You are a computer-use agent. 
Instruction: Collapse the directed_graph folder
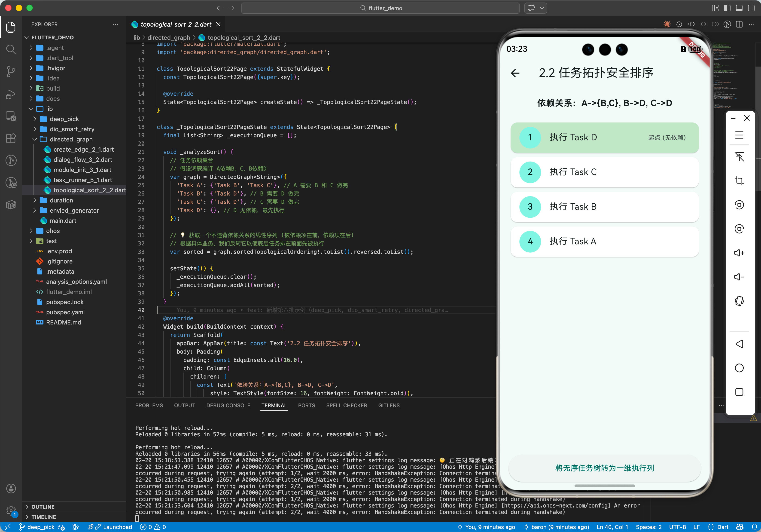[x=71, y=139]
